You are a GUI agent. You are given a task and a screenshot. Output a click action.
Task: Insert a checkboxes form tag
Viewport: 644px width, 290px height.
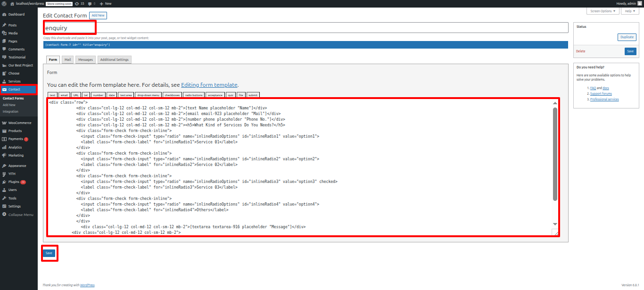(172, 95)
